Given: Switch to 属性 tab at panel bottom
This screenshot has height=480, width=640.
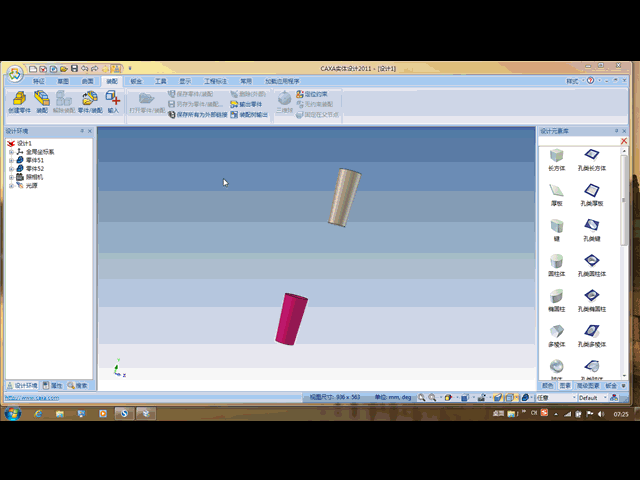Looking at the screenshot, I should 53,385.
